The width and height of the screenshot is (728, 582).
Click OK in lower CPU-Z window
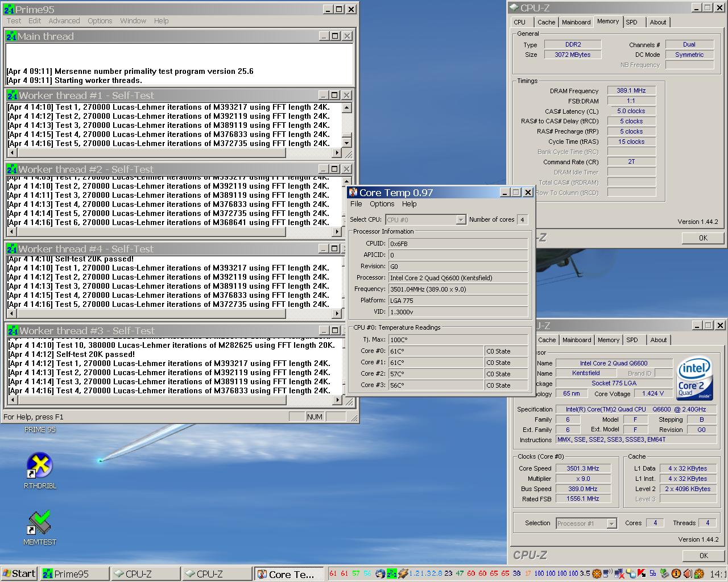coord(704,555)
